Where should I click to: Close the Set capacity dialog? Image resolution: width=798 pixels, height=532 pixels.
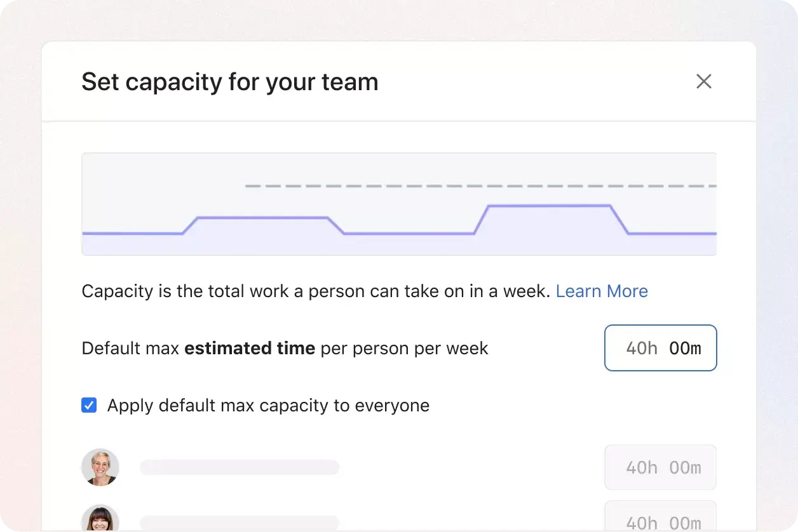pyautogui.click(x=703, y=81)
